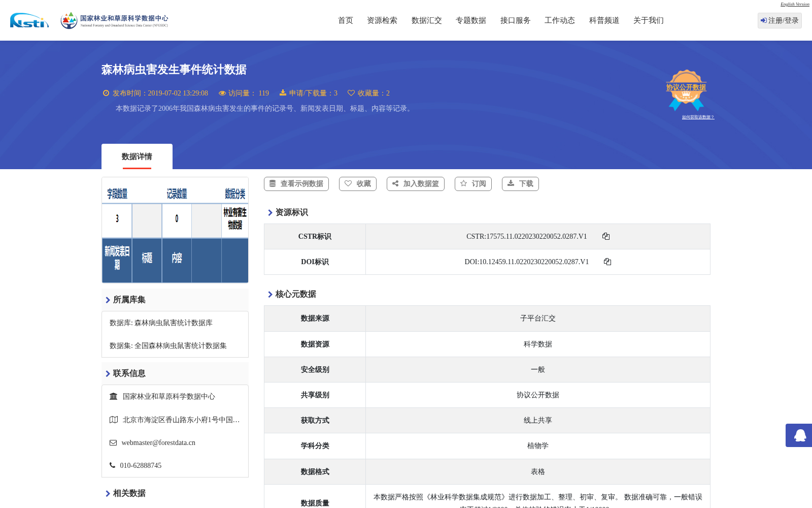The image size is (812, 508).
Task: Open 数据汇交 in the navigation menu
Action: pos(427,20)
